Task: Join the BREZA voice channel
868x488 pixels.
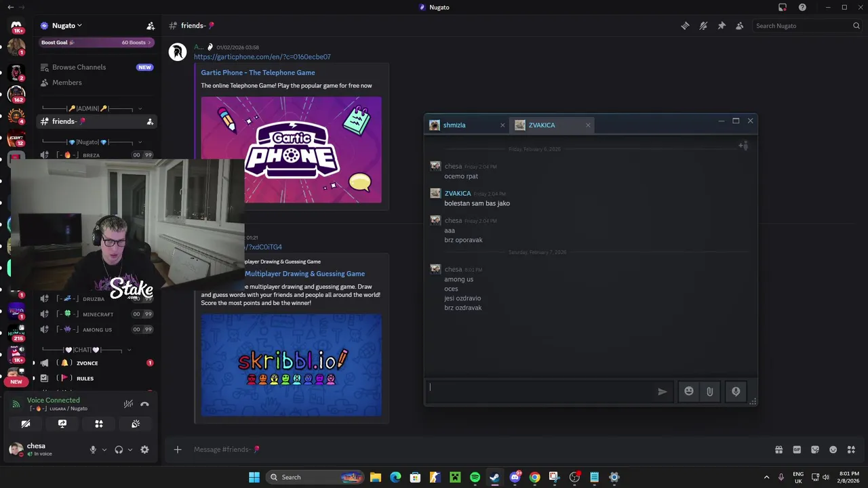Action: (96, 155)
